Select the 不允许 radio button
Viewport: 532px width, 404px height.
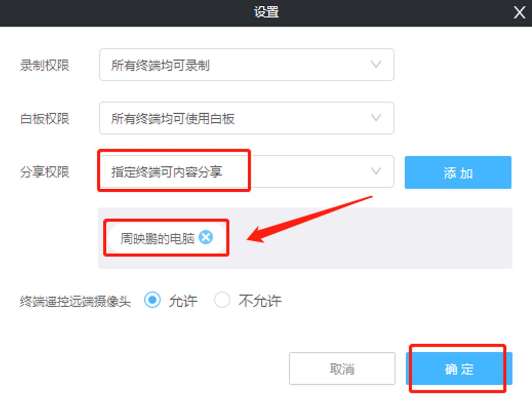click(x=222, y=300)
